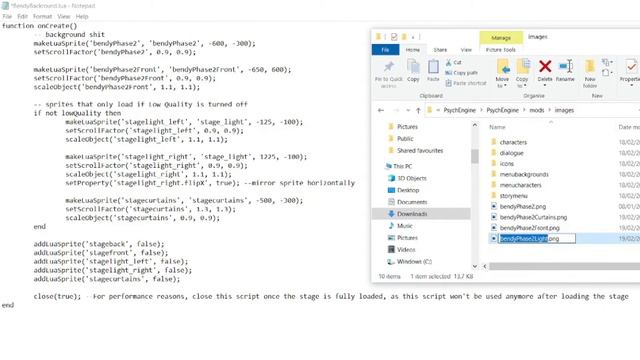This screenshot has width=640, height=360.
Task: Open the Easy access dropdown icon
Action: 607,73
